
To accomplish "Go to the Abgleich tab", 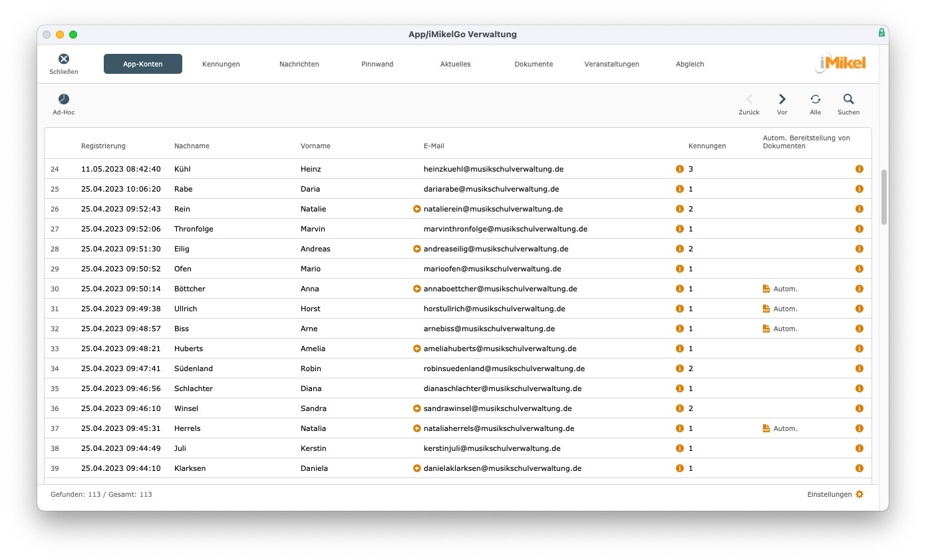I will coord(690,64).
